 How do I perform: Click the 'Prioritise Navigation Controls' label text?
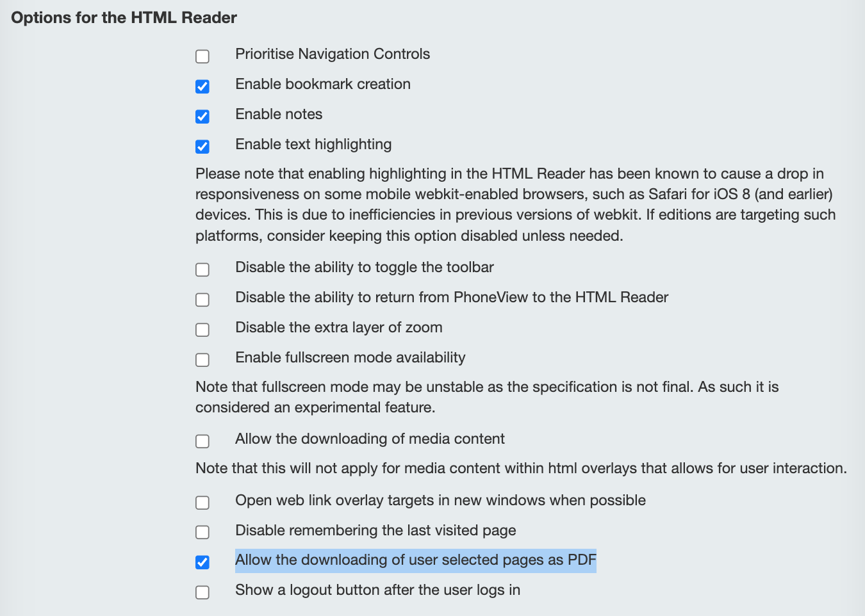[x=333, y=54]
